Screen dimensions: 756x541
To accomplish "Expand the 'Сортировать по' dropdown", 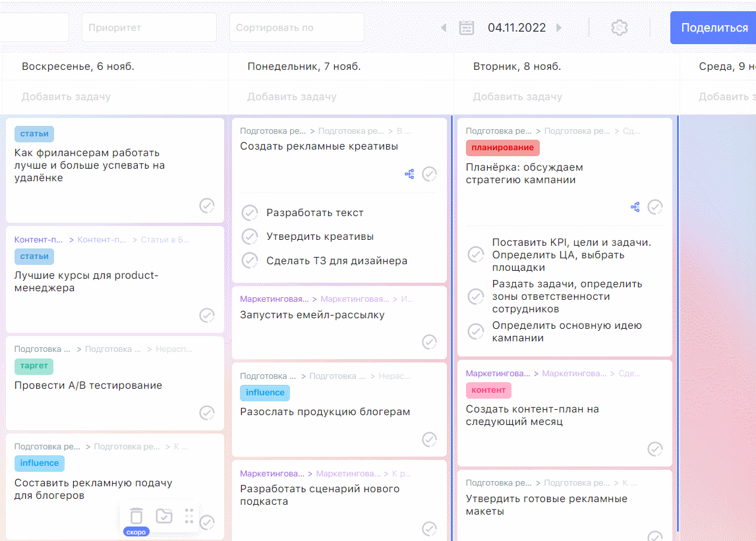I will click(297, 28).
